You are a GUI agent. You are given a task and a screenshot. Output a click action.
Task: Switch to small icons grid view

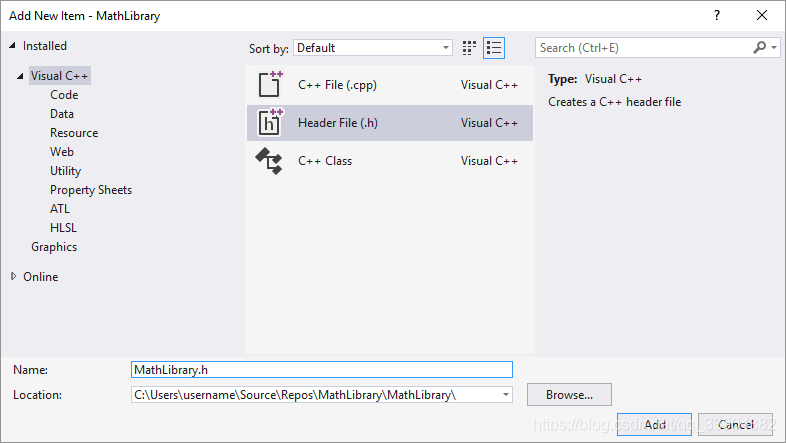[x=470, y=48]
